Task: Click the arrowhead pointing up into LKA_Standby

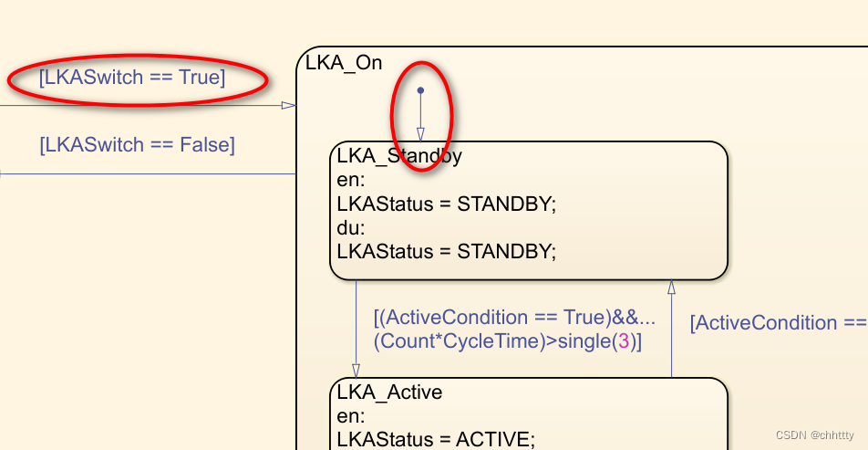Action: coord(671,287)
